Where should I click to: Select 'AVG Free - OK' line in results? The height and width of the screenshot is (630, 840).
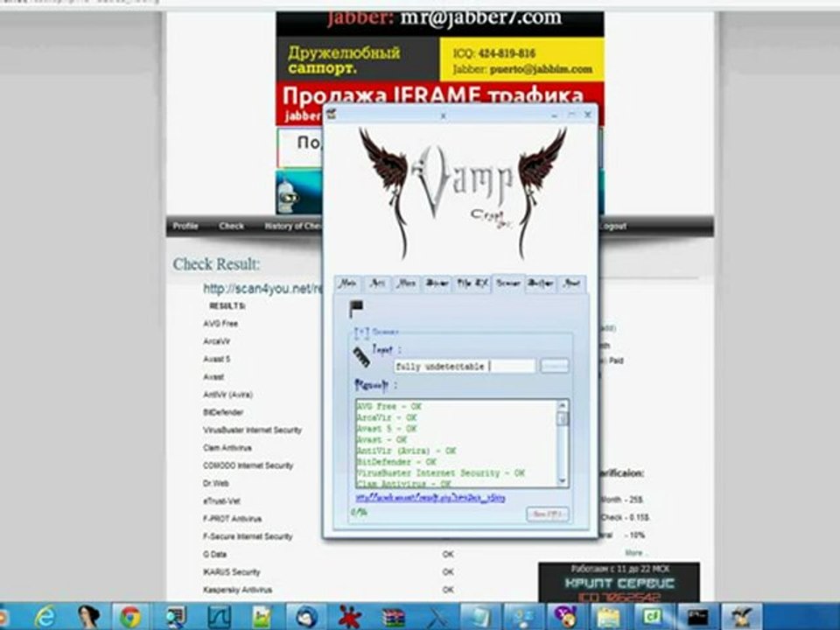(x=389, y=407)
